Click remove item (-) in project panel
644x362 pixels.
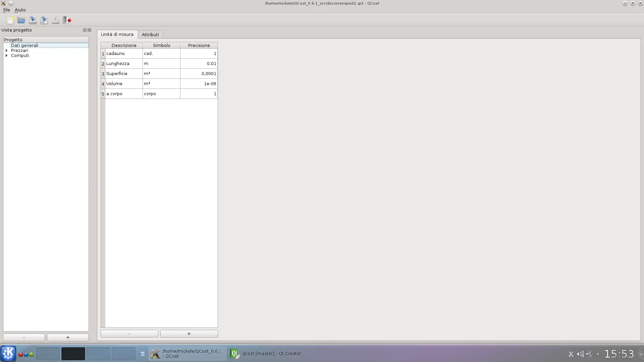tap(24, 337)
